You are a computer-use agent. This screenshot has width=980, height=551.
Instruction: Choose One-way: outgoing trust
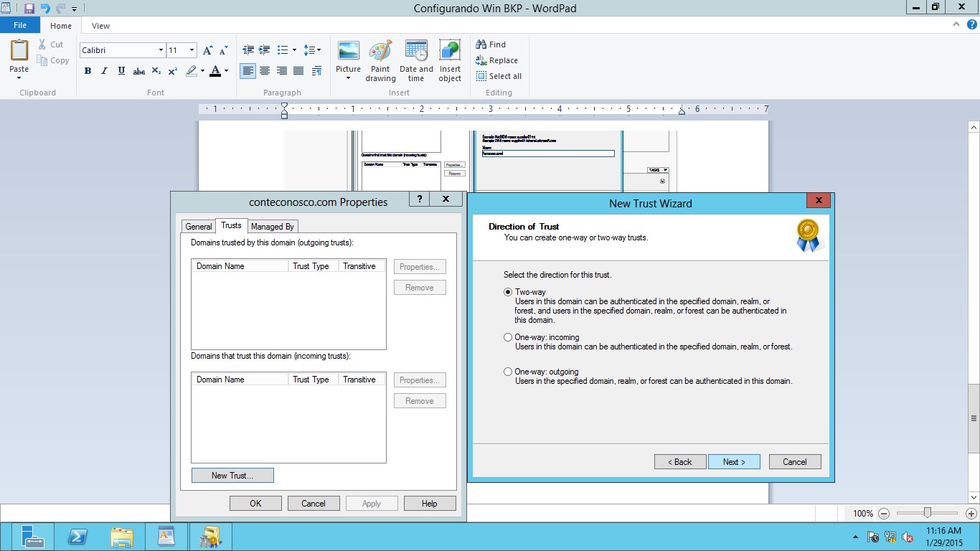(x=508, y=372)
